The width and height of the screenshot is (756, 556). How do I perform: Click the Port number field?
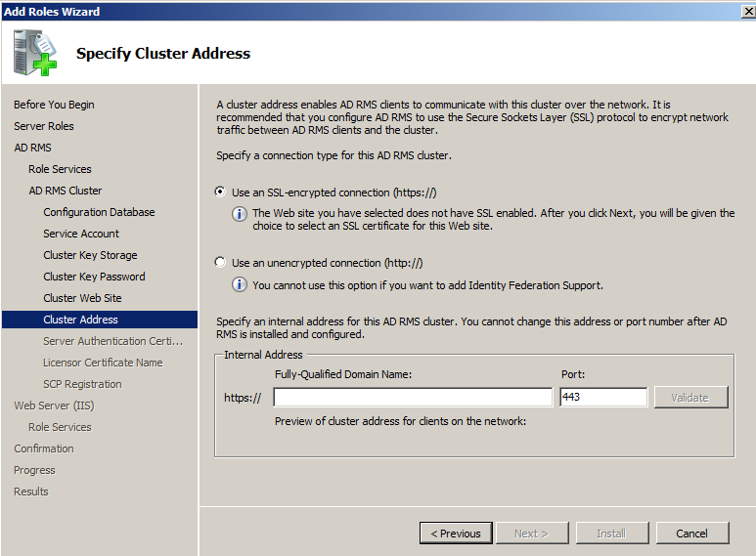pyautogui.click(x=602, y=398)
